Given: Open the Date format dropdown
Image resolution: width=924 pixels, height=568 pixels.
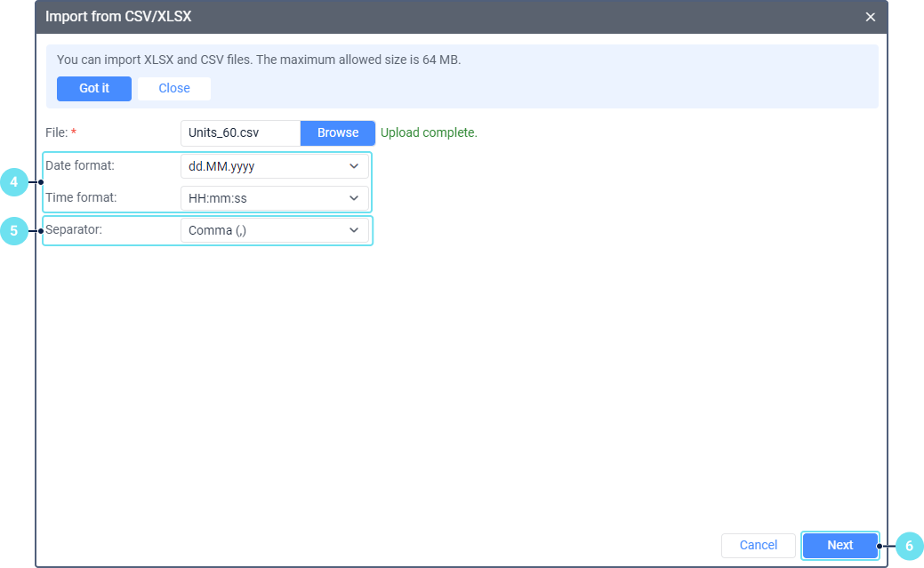Looking at the screenshot, I should tap(275, 166).
